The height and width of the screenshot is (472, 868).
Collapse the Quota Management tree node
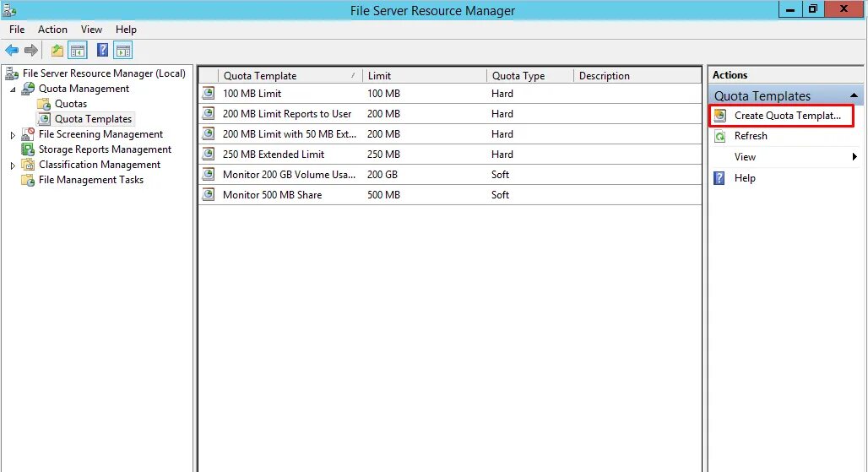(13, 90)
